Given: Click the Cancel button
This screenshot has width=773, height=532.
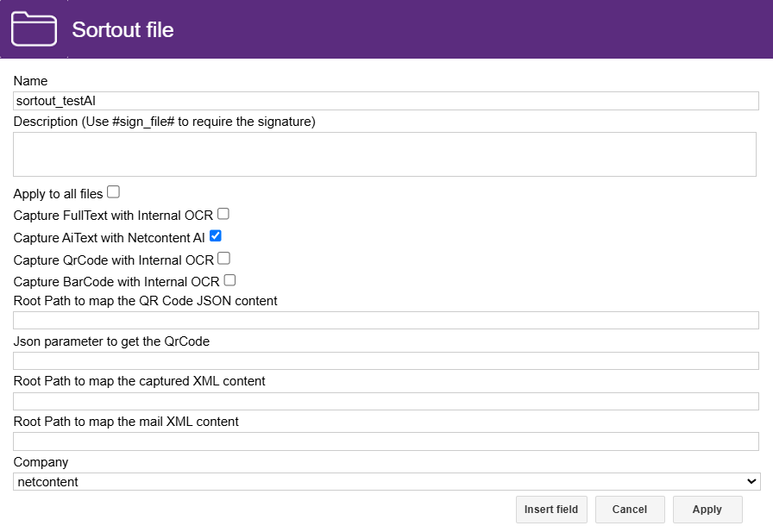Looking at the screenshot, I should click(630, 510).
